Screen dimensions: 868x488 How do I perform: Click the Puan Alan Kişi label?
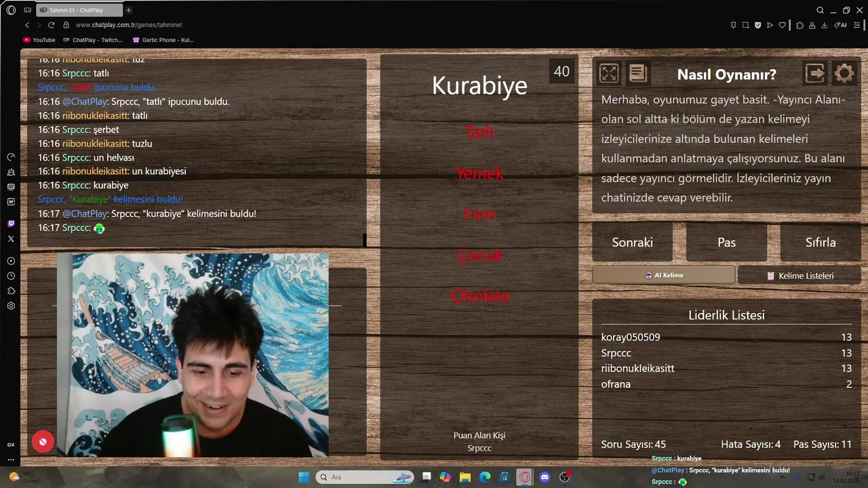479,435
